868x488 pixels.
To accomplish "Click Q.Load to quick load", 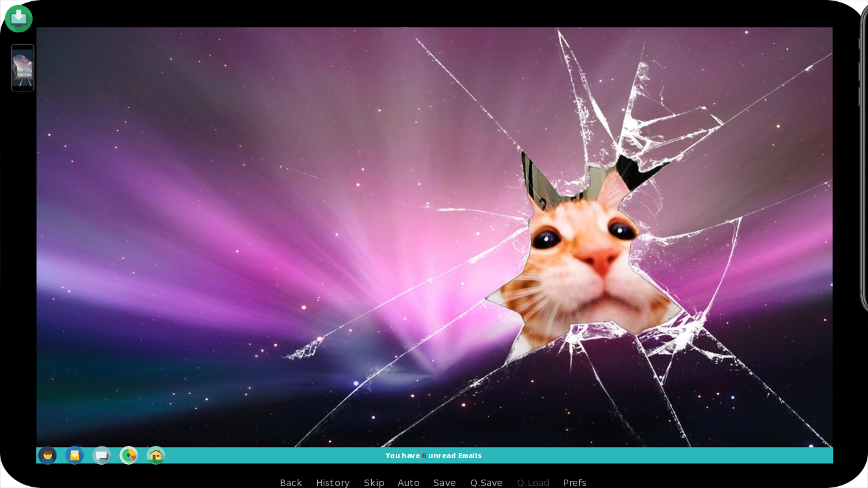I will coord(533,483).
